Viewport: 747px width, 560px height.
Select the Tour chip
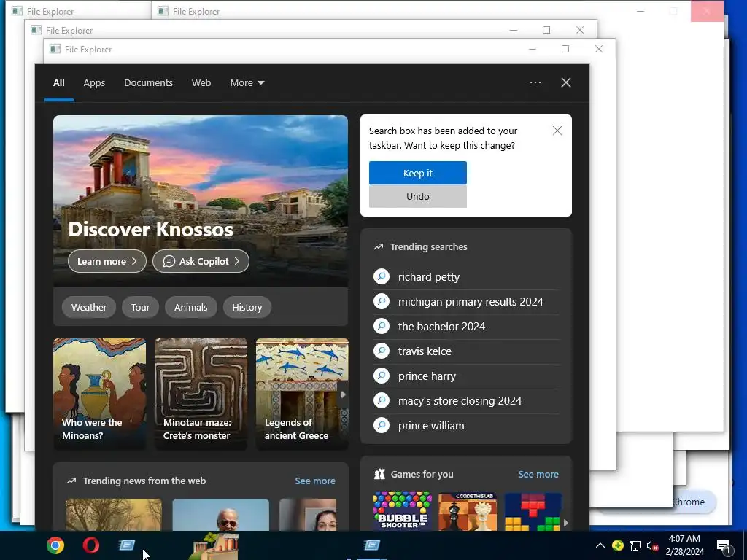click(141, 307)
